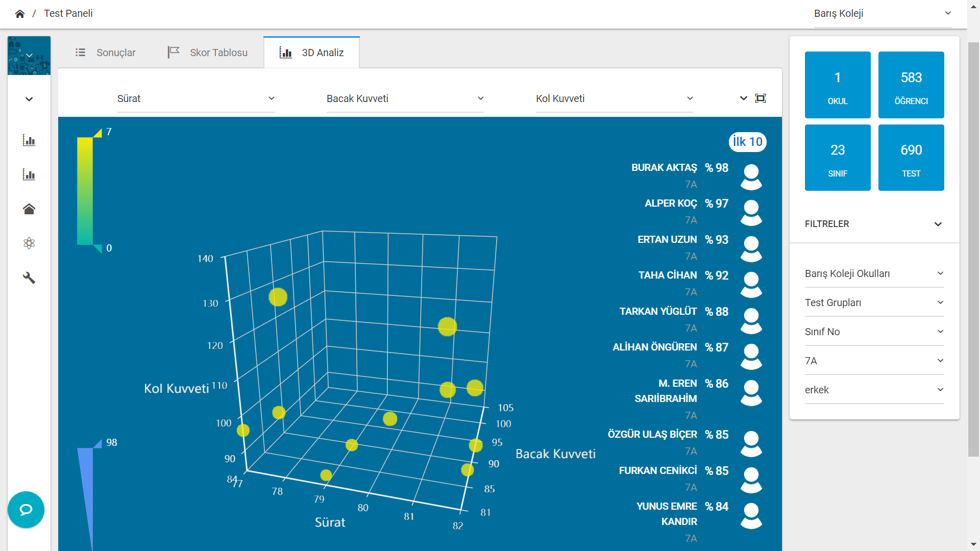Screen dimensions: 980x551
Task: Click Burak Aktaş avatar icon
Action: pyautogui.click(x=751, y=177)
